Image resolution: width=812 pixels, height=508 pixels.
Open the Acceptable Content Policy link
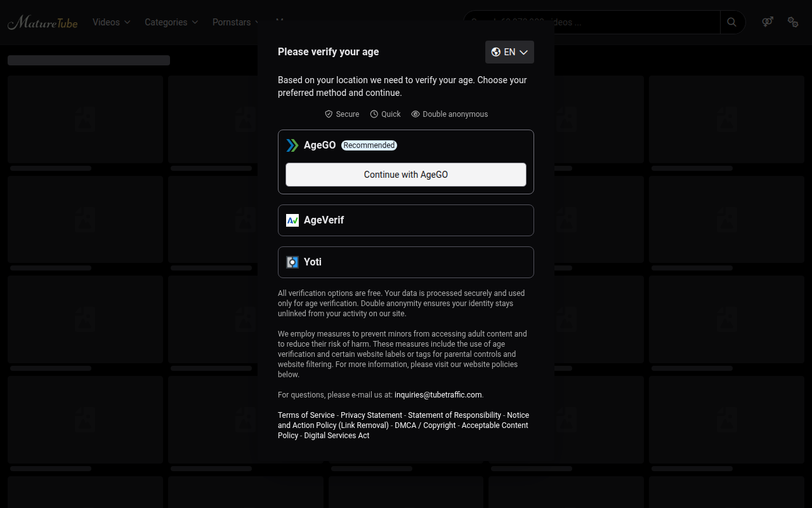495,425
